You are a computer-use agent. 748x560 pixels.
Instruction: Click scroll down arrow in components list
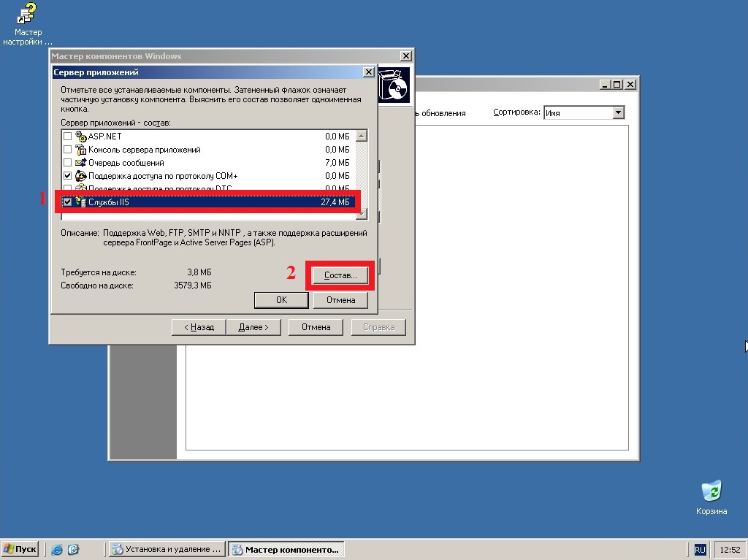pyautogui.click(x=362, y=214)
